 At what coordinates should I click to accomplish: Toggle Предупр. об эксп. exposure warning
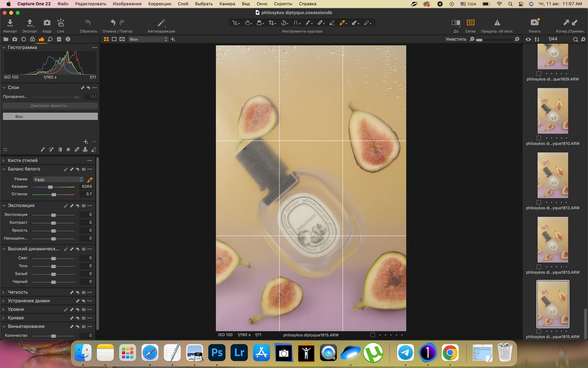(497, 23)
